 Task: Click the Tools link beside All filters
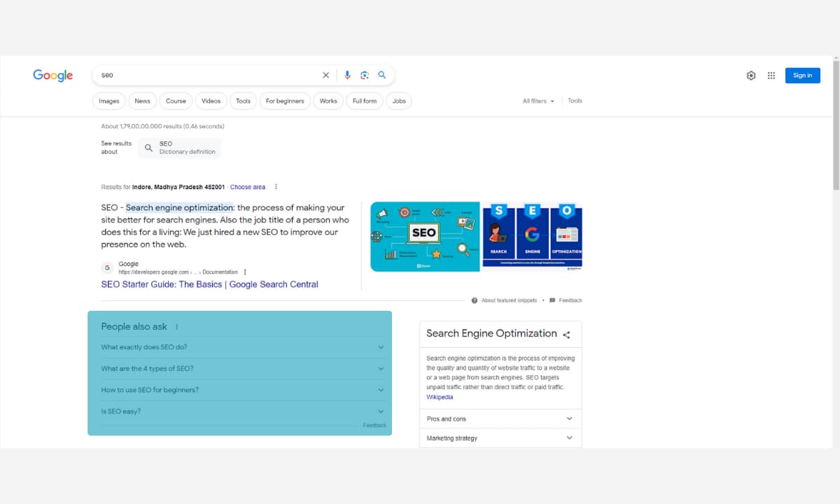tap(575, 101)
